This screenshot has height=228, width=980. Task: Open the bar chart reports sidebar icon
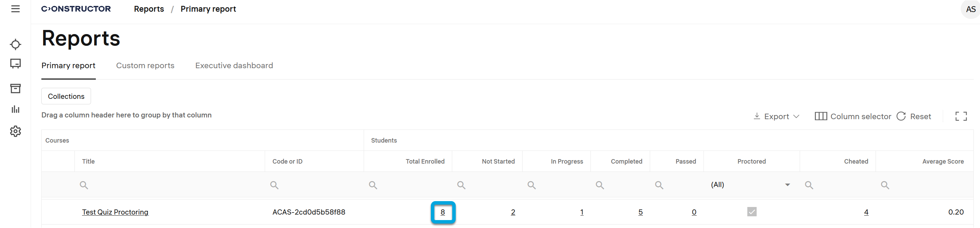click(15, 110)
